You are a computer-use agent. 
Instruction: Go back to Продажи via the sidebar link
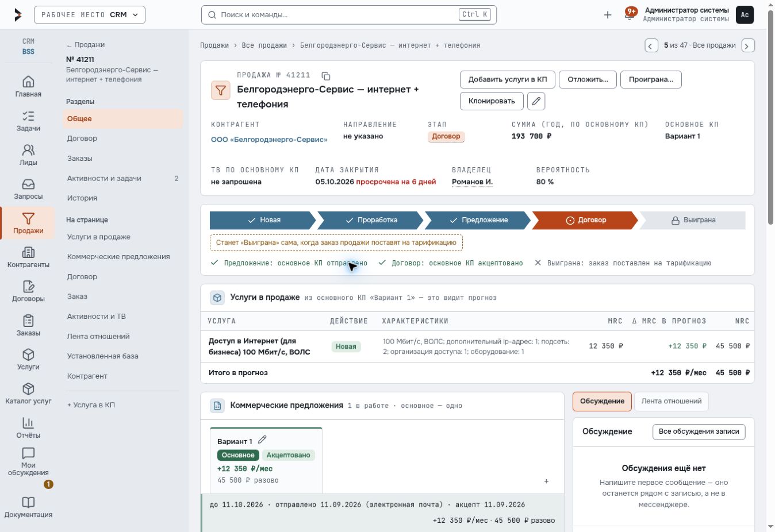[x=86, y=45]
